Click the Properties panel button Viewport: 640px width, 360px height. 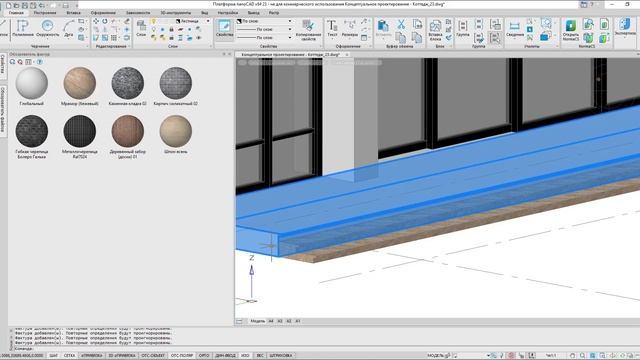point(224,29)
